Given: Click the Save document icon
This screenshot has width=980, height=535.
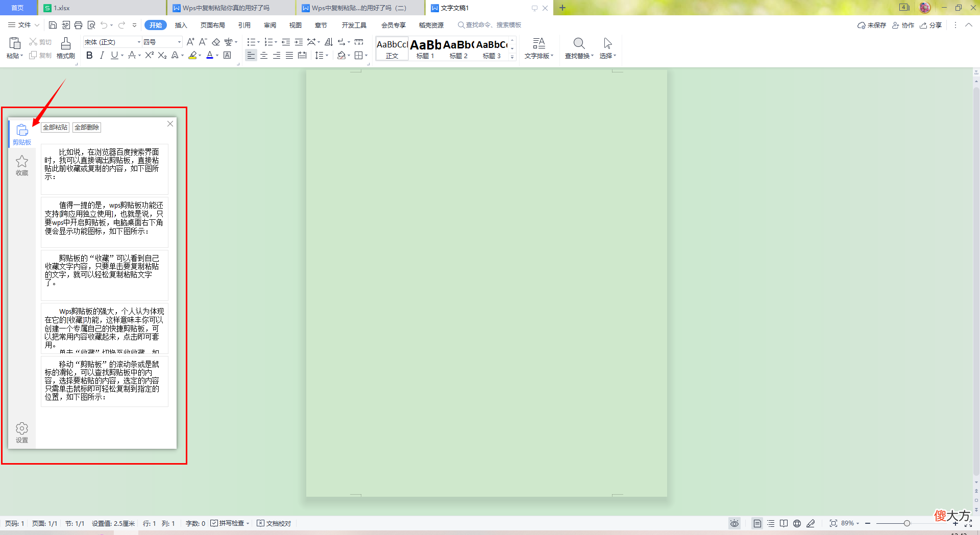Looking at the screenshot, I should (53, 25).
